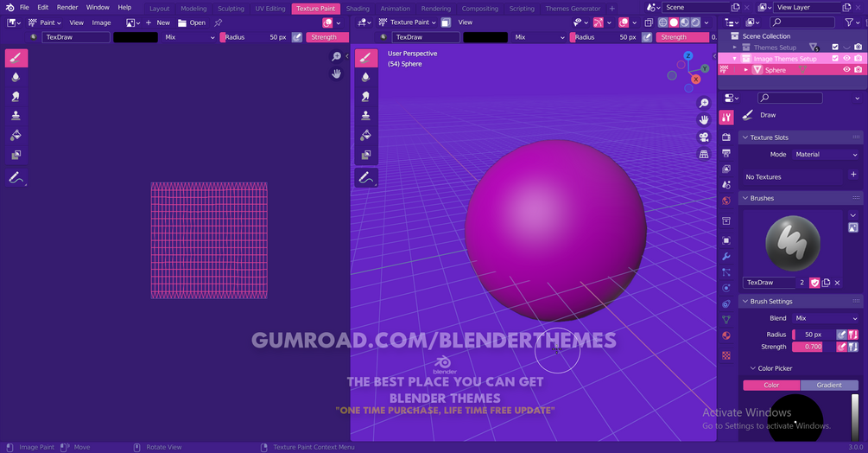868x453 pixels.
Task: Select the Smear tool in image editor toolbar
Action: (16, 96)
